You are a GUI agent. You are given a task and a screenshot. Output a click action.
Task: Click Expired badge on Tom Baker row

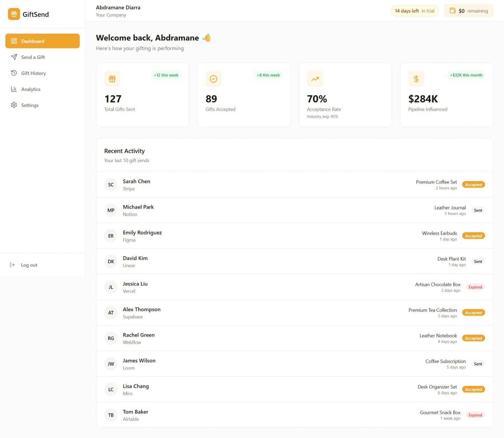pos(475,415)
